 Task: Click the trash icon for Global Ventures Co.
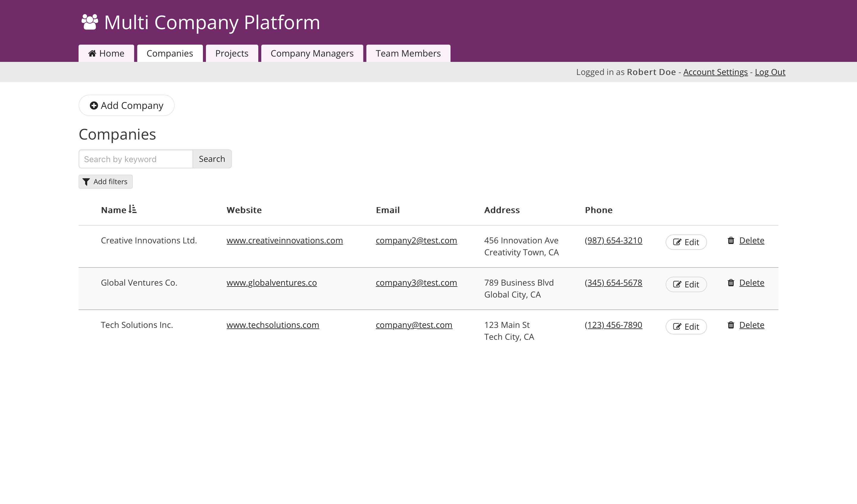coord(731,283)
